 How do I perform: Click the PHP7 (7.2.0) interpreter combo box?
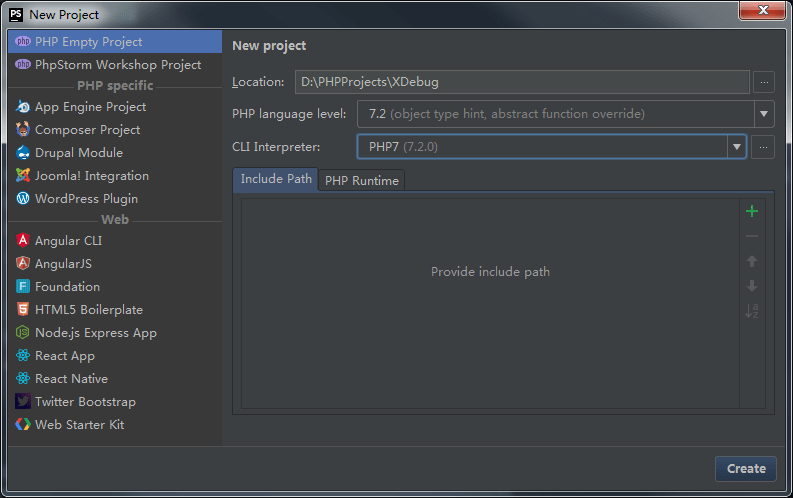(552, 147)
